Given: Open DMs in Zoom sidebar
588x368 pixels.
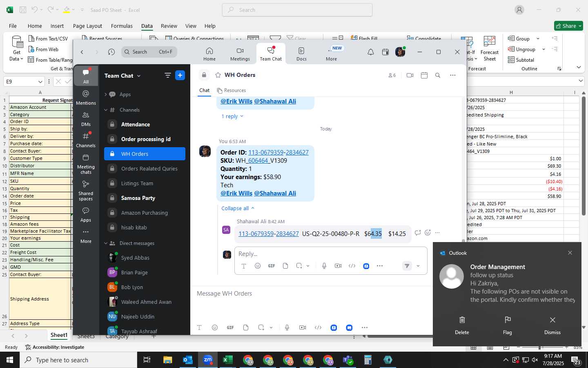Looking at the screenshot, I should point(86,119).
